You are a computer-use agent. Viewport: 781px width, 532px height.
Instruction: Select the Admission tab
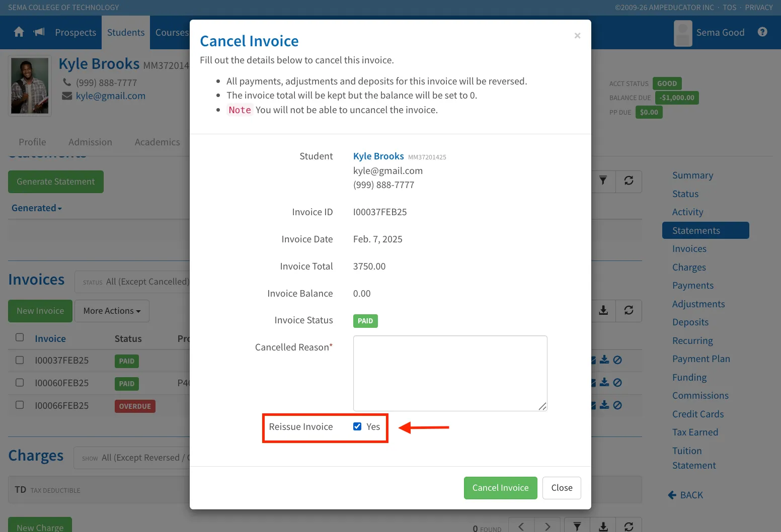91,142
